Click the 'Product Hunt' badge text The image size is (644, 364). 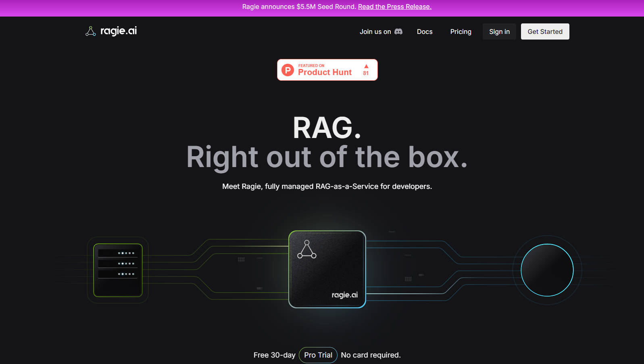(x=325, y=72)
